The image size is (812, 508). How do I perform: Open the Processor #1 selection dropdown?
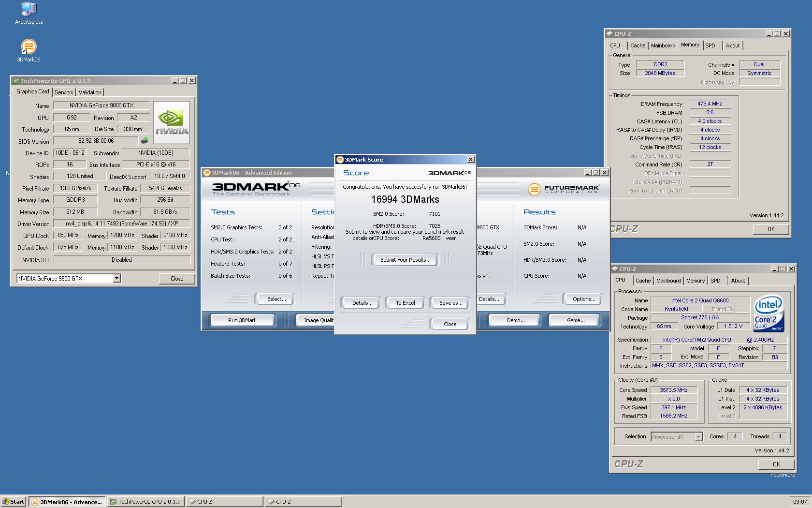pos(698,437)
